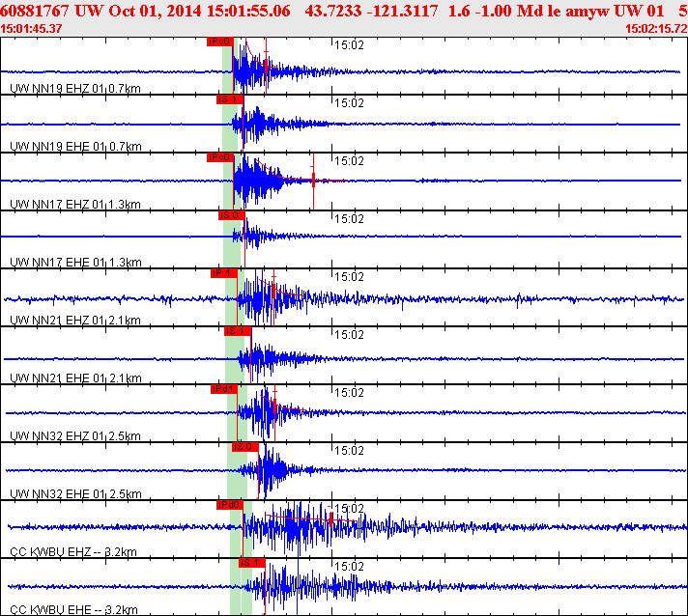Click the coda duration marker on NN21 EHZ
Image resolution: width=688 pixels, height=616 pixels.
tap(273, 292)
